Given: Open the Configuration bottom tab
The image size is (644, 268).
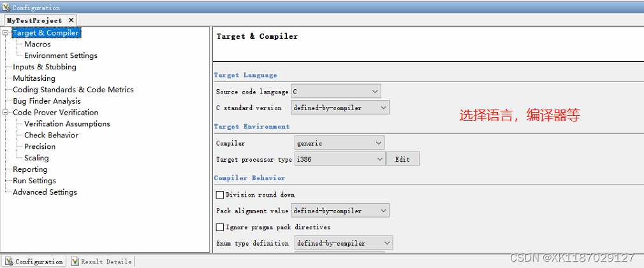Looking at the screenshot, I should [x=34, y=262].
